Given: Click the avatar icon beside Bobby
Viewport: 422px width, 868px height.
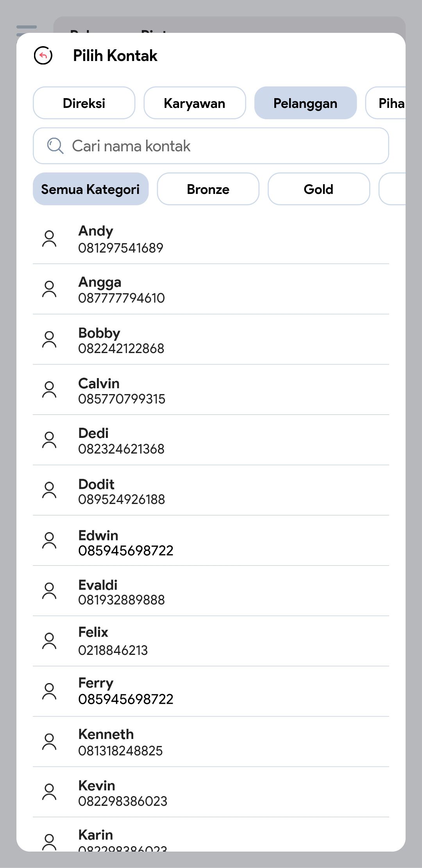Looking at the screenshot, I should (x=49, y=339).
